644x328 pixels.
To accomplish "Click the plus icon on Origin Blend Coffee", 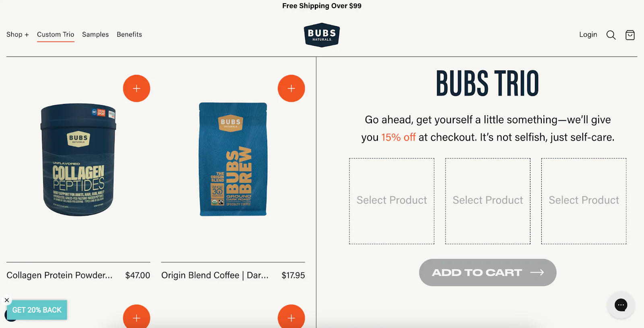I will (x=291, y=88).
